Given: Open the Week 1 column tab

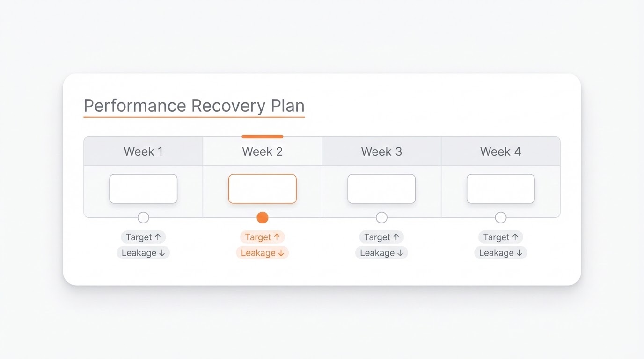Looking at the screenshot, I should click(x=143, y=151).
